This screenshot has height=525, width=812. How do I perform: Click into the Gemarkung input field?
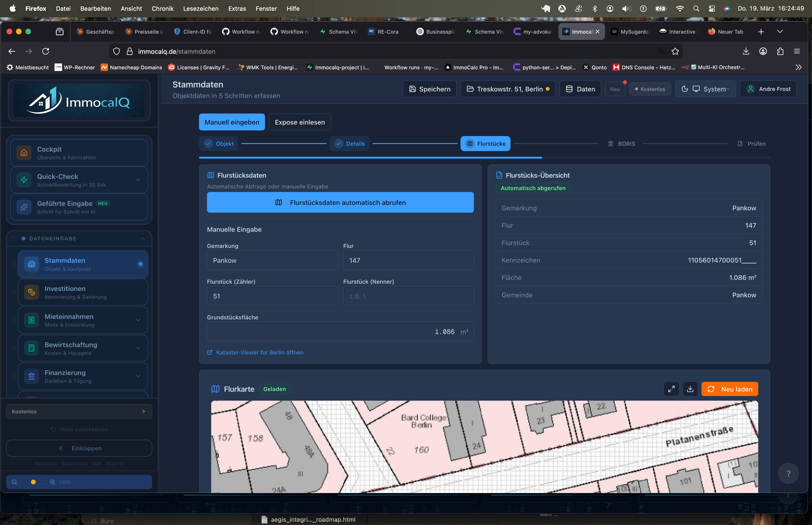coord(272,260)
